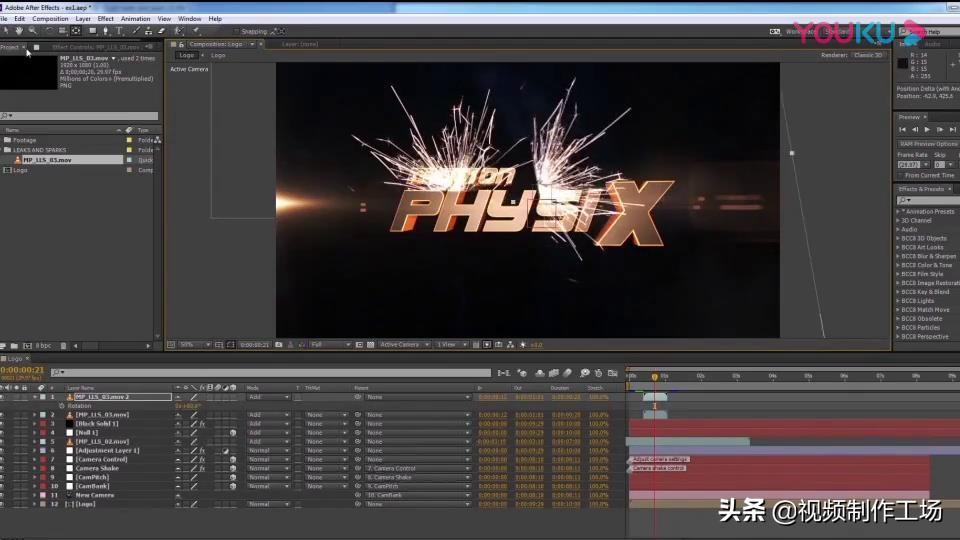Select the Brush tool
Image resolution: width=960 pixels, height=540 pixels.
tap(136, 31)
